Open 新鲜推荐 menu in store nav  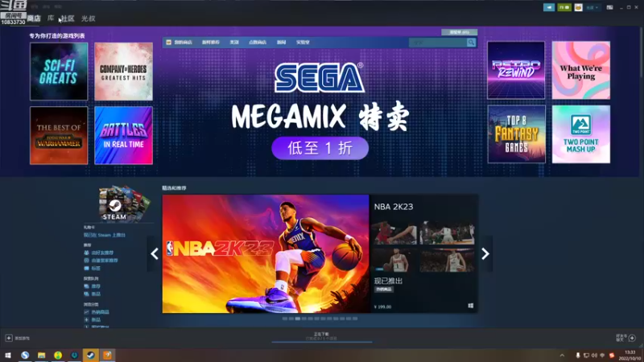point(211,43)
